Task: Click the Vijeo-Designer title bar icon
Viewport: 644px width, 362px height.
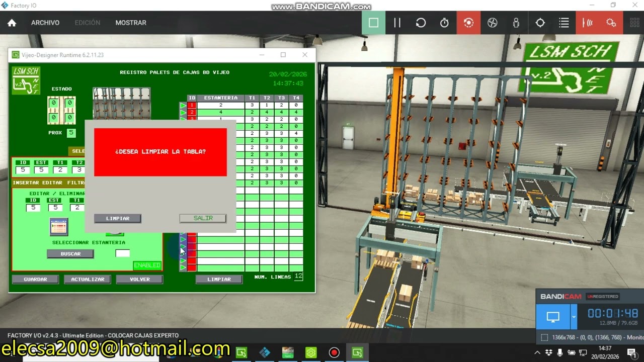Action: click(16, 55)
